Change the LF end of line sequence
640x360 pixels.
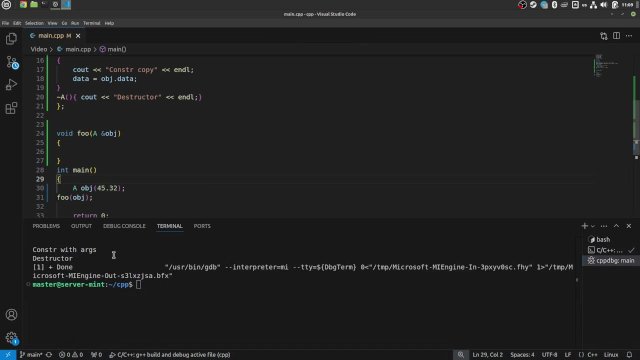pyautogui.click(x=568, y=355)
